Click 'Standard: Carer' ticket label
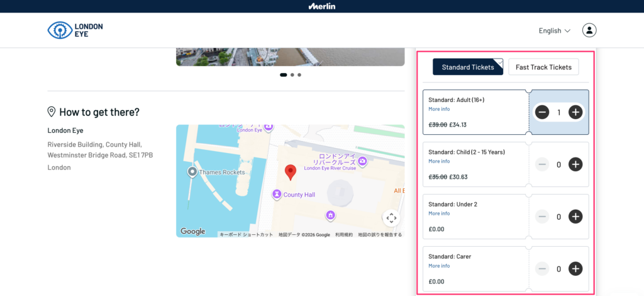The height and width of the screenshot is (296, 644). [x=450, y=256]
